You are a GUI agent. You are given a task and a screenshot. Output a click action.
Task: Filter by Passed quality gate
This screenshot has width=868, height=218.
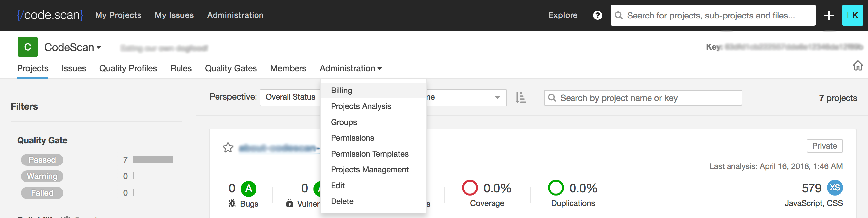(x=42, y=160)
